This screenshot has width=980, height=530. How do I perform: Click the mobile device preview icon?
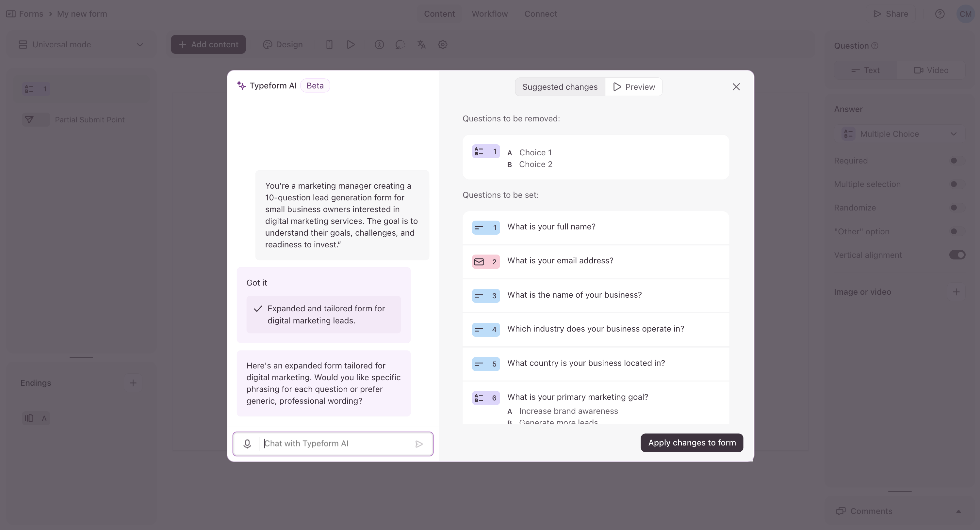(x=330, y=44)
